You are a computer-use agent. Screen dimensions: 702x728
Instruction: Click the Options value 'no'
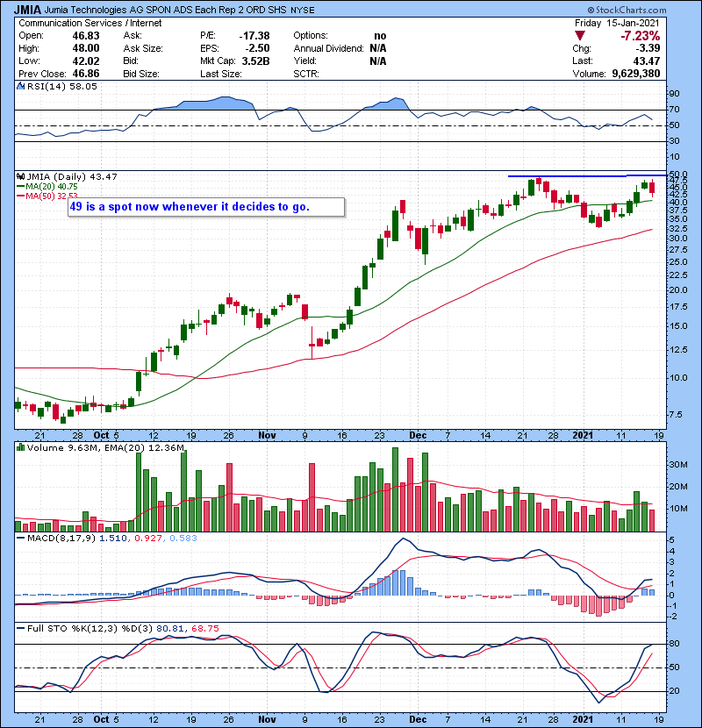(380, 36)
